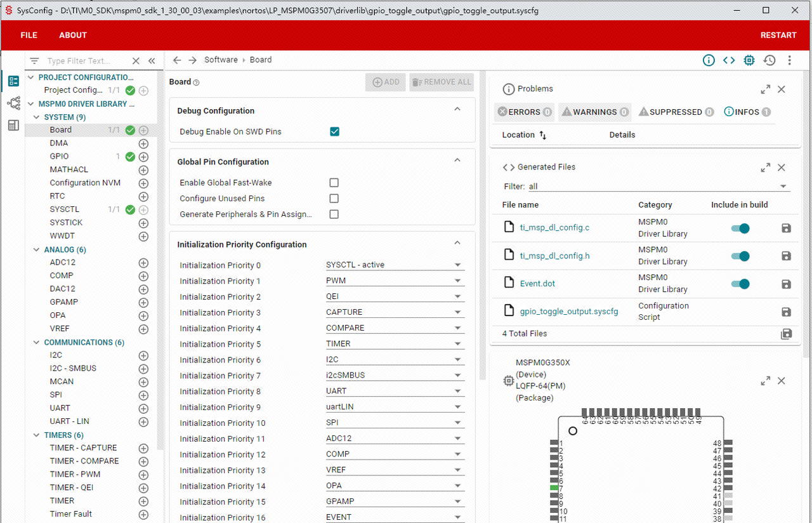
Task: Show generated files code icon
Action: pos(729,60)
